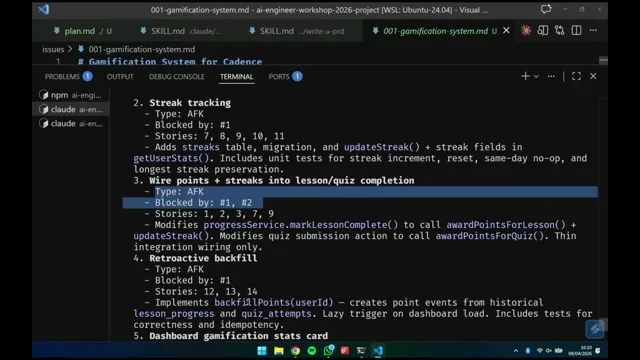Select issues breadcrumb segment
The height and width of the screenshot is (360, 640).
(x=53, y=49)
